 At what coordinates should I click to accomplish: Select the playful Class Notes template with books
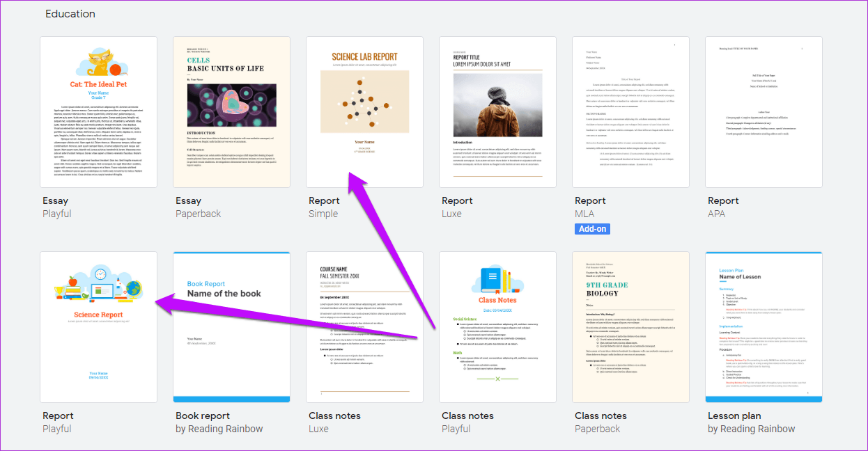tap(497, 327)
